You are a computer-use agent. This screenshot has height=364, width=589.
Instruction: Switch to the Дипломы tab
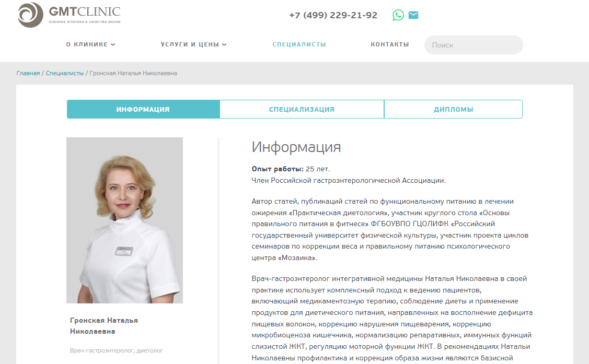pyautogui.click(x=454, y=109)
